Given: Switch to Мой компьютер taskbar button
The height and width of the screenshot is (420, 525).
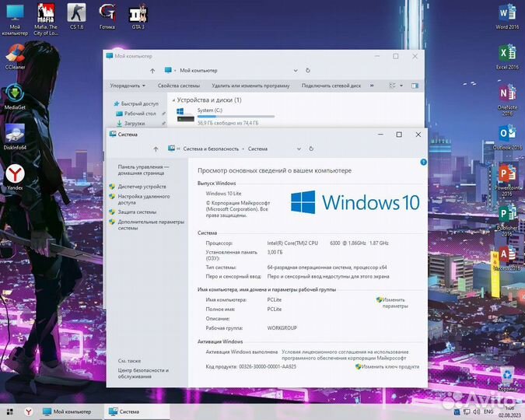Looking at the screenshot, I should click(x=72, y=411).
